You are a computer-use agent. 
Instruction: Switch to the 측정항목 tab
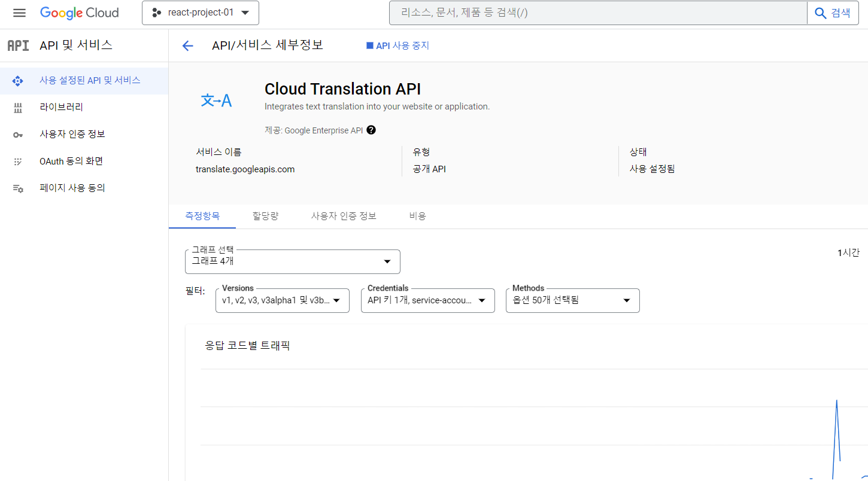click(202, 216)
